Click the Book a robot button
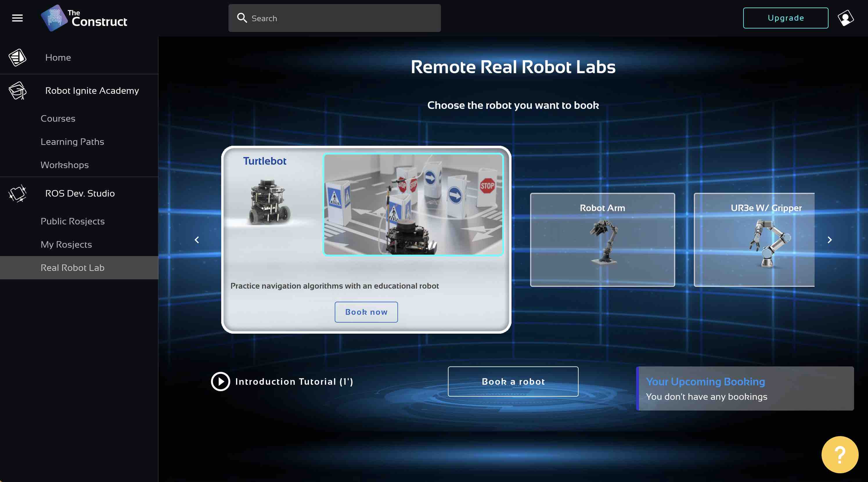 tap(513, 382)
